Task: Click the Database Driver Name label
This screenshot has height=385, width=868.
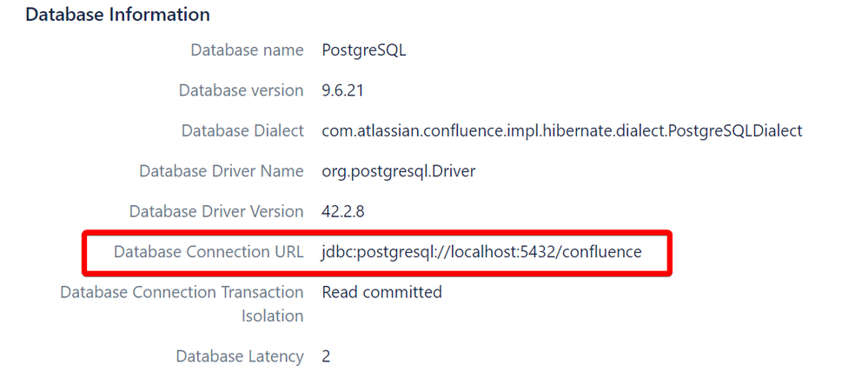Action: coord(222,171)
